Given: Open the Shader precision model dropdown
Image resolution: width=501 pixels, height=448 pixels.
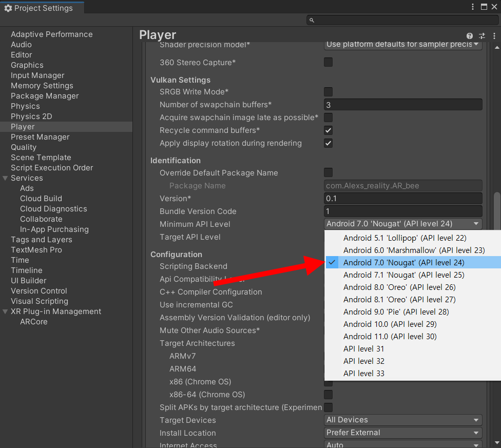Looking at the screenshot, I should [403, 45].
